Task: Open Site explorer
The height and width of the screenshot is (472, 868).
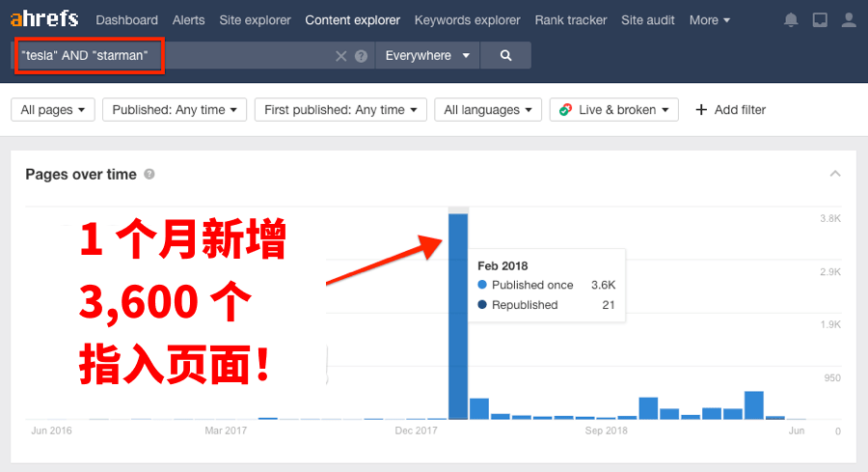Action: point(255,20)
